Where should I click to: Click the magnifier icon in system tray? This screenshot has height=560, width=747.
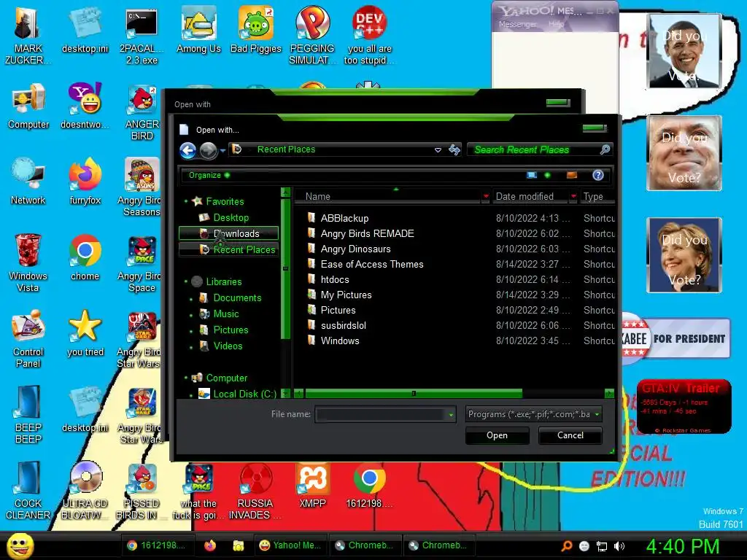[566, 546]
